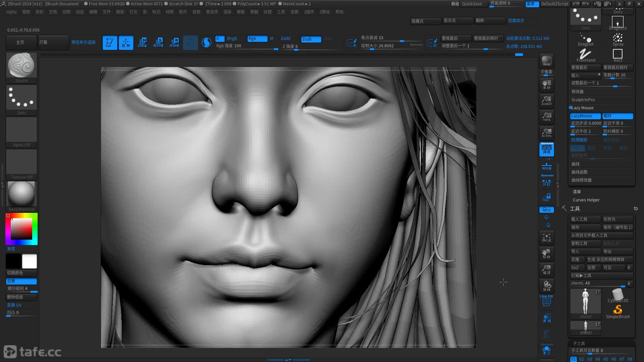Screen dimensions: 644x362
Task: Open the Alpha menu
Action: 11,12
